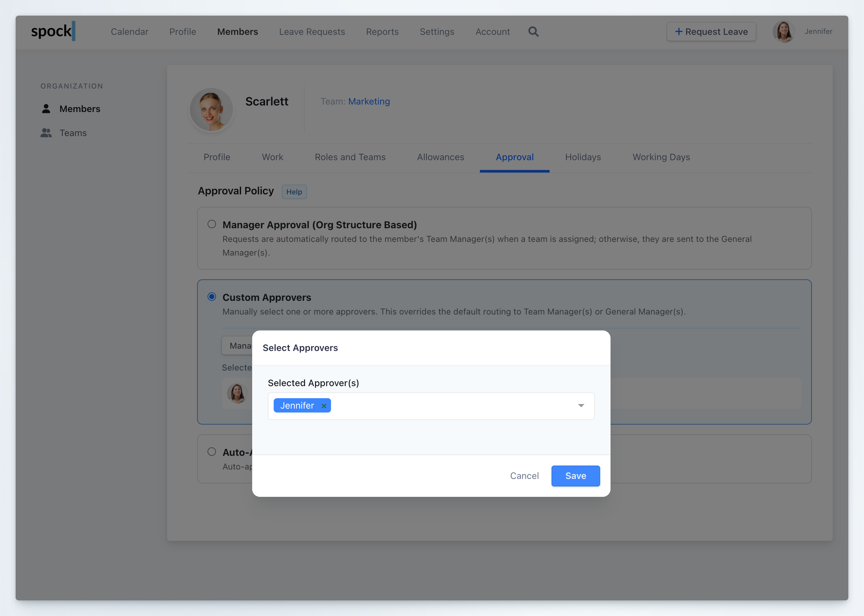864x616 pixels.
Task: Switch to the Allowances tab
Action: pyautogui.click(x=440, y=157)
